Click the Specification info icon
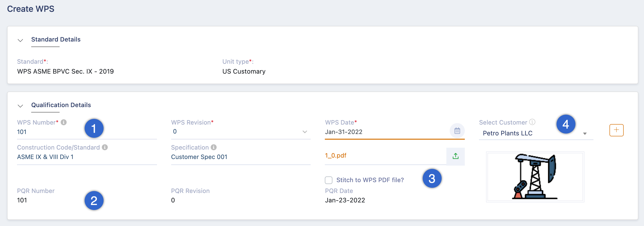The width and height of the screenshot is (644, 226). [214, 147]
